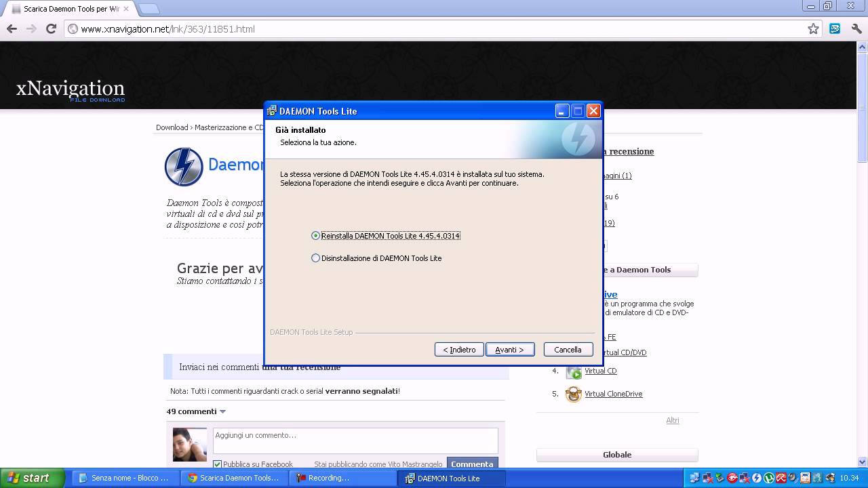Click the Avanti button in installer
This screenshot has width=868, height=488.
pos(510,350)
